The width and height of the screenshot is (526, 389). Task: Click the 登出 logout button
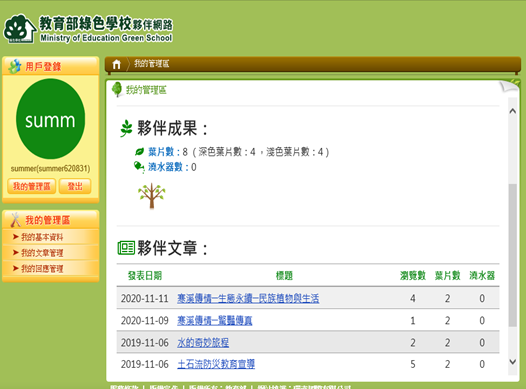point(75,186)
